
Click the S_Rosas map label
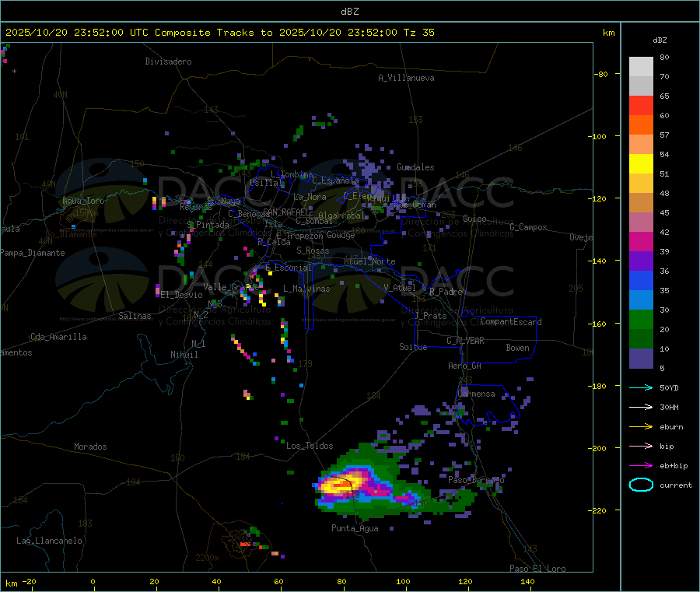313,250
